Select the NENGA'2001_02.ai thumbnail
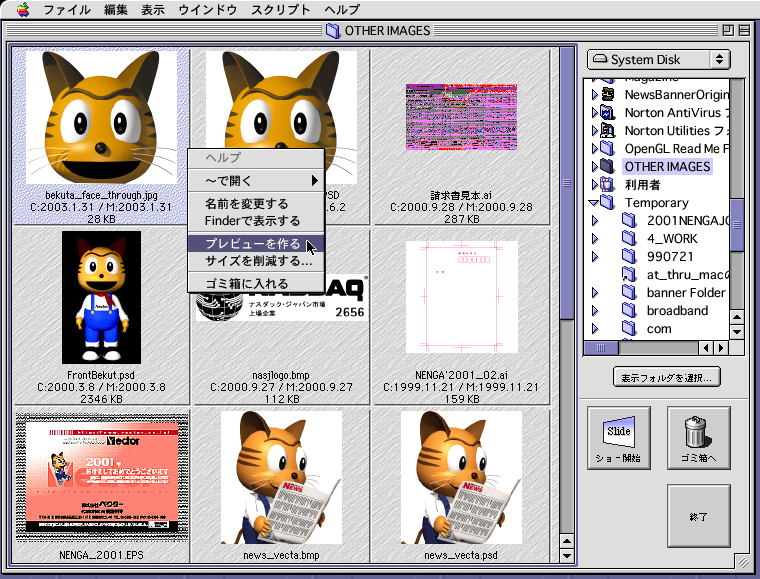 [x=461, y=297]
